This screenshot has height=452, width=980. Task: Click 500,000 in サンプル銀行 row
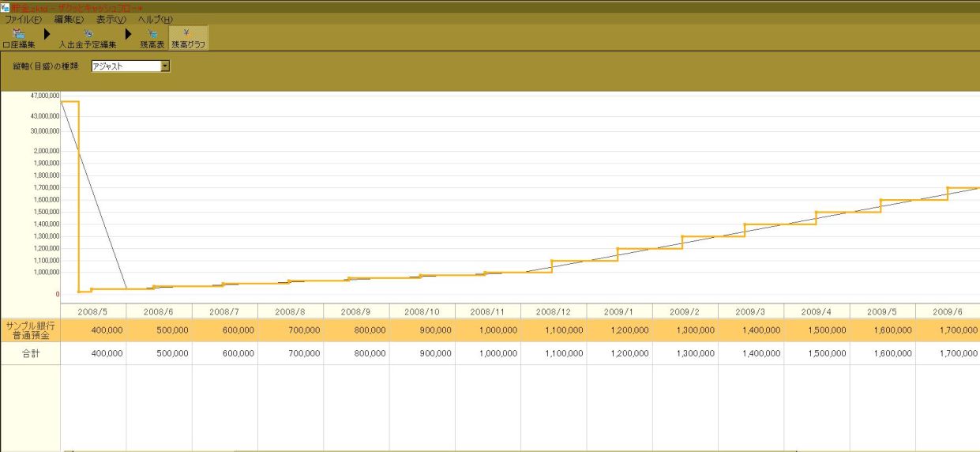tap(172, 330)
